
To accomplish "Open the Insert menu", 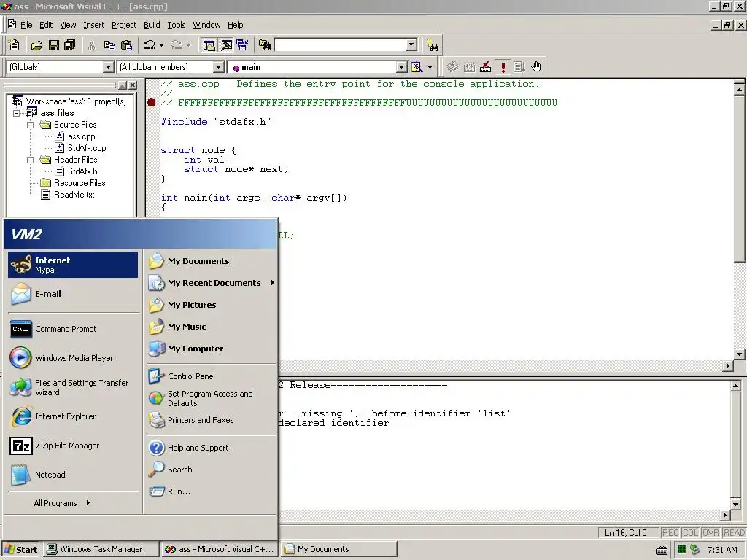I will coord(93,25).
